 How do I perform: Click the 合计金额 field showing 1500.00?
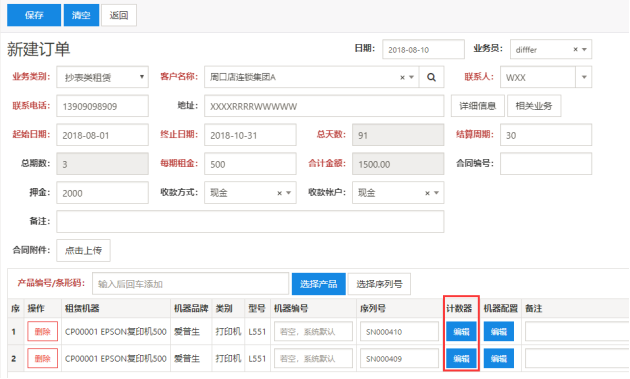(398, 164)
